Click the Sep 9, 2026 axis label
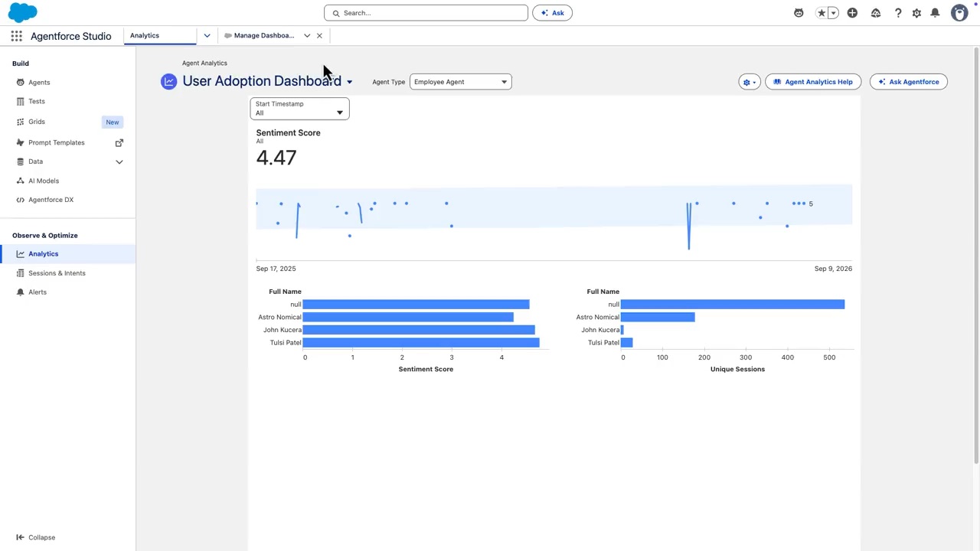This screenshot has width=980, height=551. coord(833,269)
